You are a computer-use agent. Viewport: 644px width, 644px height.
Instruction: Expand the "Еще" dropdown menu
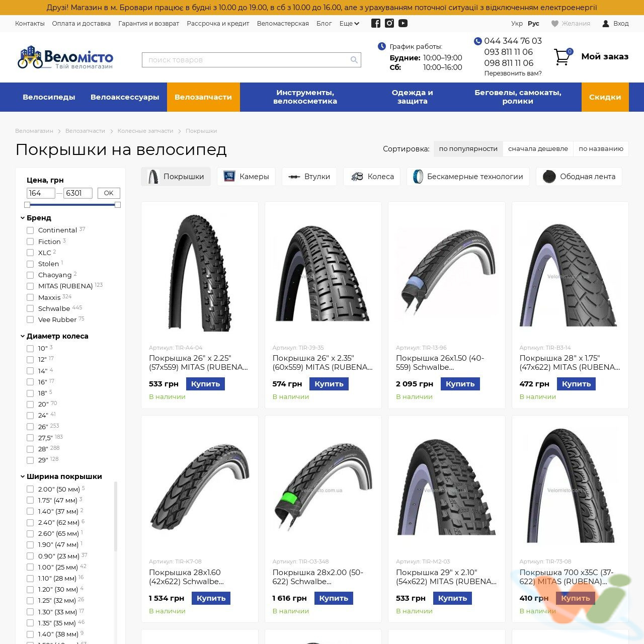(x=349, y=24)
